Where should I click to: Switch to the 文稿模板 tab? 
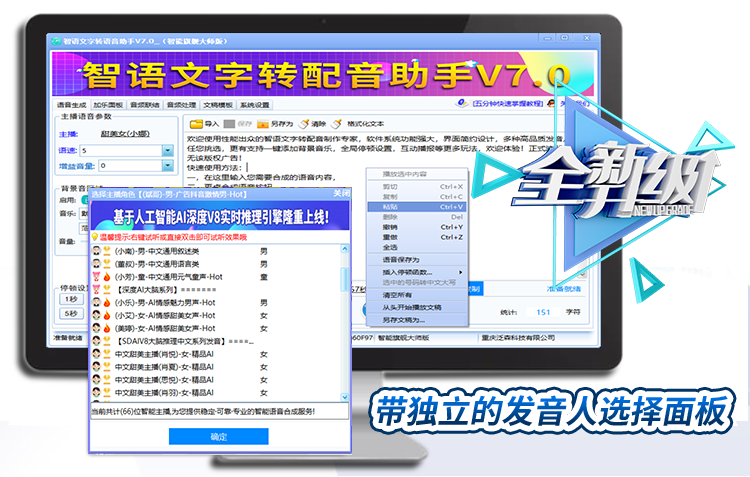click(218, 105)
